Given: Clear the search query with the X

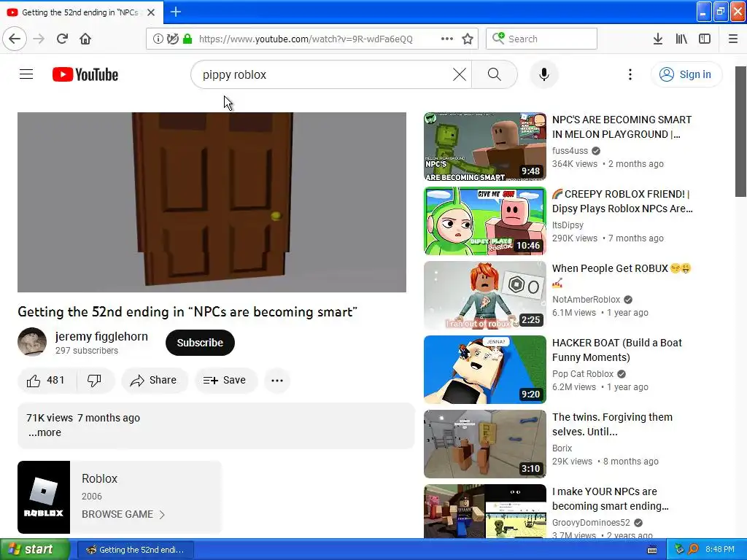Looking at the screenshot, I should pyautogui.click(x=460, y=74).
